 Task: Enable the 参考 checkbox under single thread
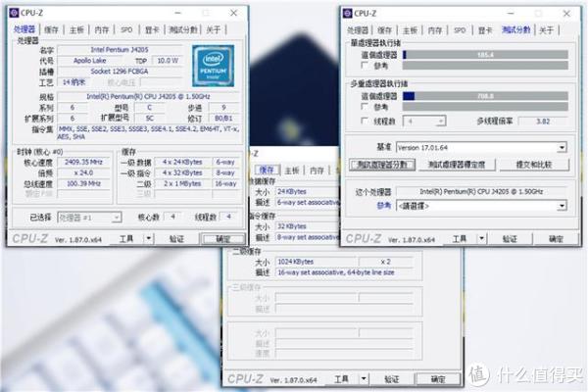365,66
